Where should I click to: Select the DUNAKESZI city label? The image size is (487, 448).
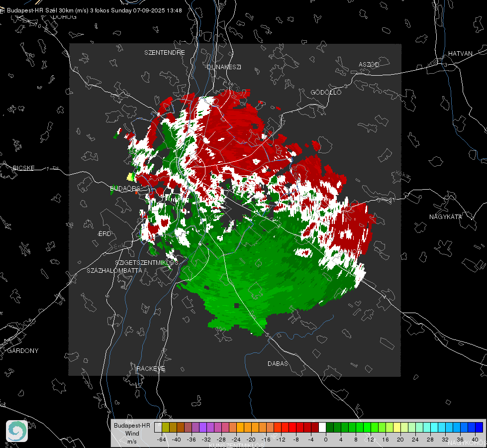pyautogui.click(x=224, y=67)
